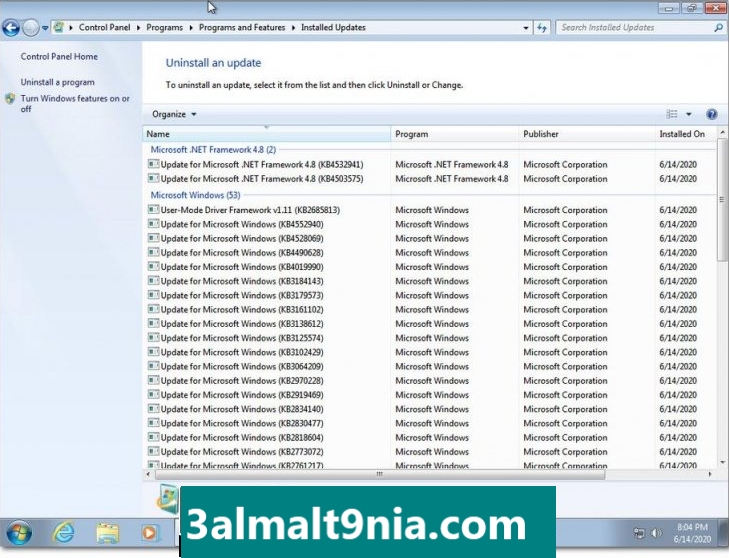Click the icon of update KB3161102

[153, 309]
